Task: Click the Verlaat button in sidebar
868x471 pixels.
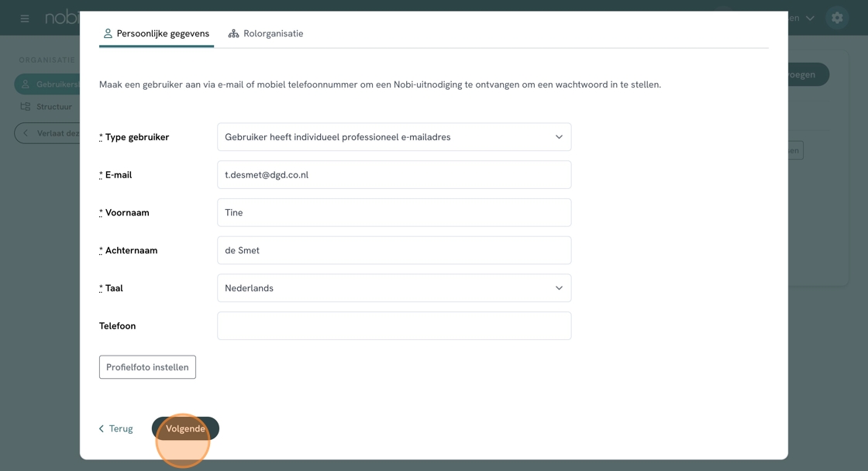Action: click(48, 133)
